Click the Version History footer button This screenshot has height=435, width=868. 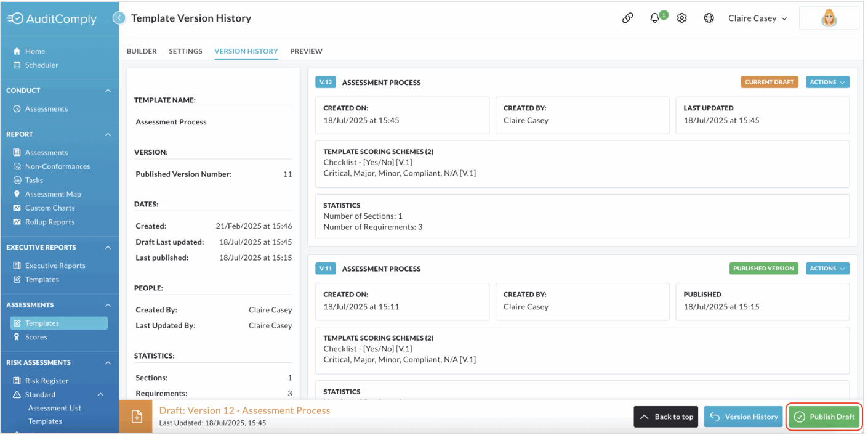744,417
